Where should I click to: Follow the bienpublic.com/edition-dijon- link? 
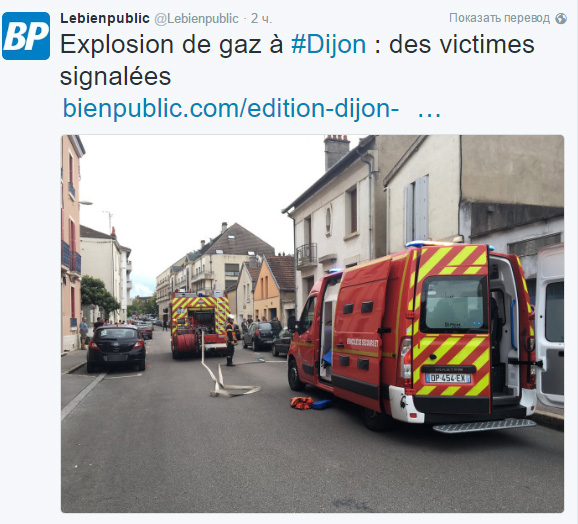coord(231,108)
